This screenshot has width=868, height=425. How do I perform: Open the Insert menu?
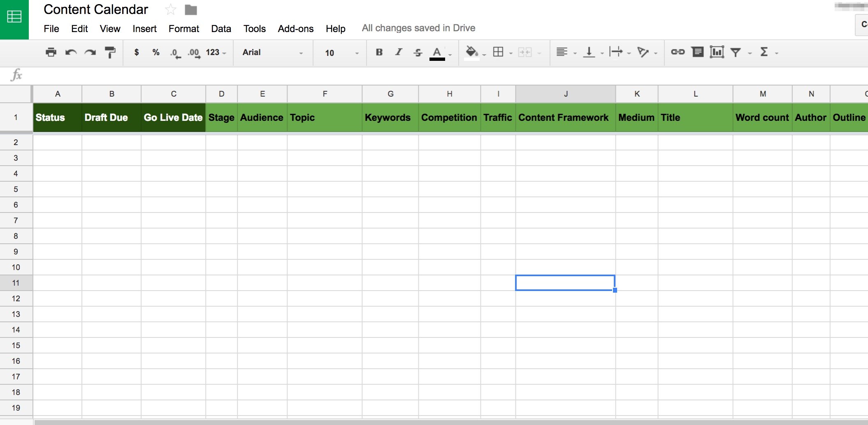point(144,28)
